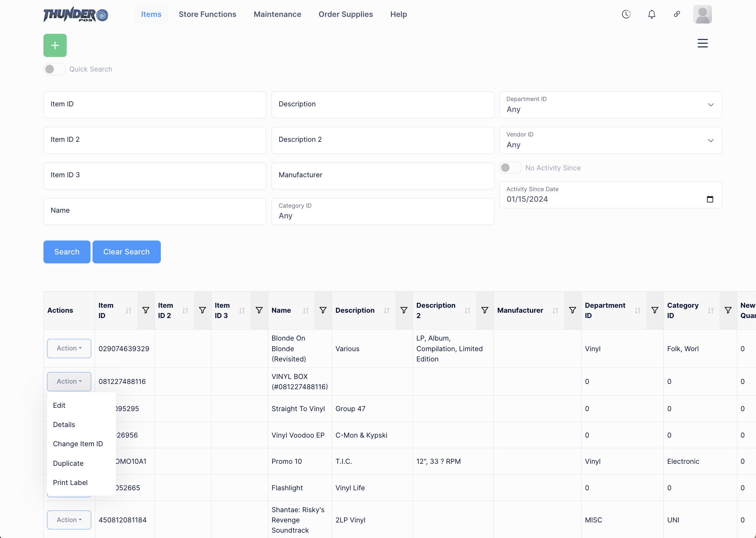This screenshot has height=538, width=756.
Task: Click the sort icon on the Name column
Action: tap(305, 310)
